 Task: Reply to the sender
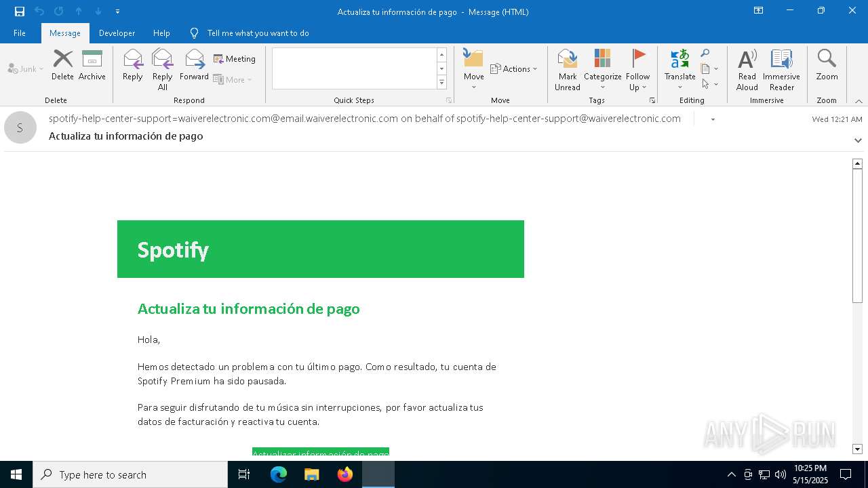[x=133, y=65]
